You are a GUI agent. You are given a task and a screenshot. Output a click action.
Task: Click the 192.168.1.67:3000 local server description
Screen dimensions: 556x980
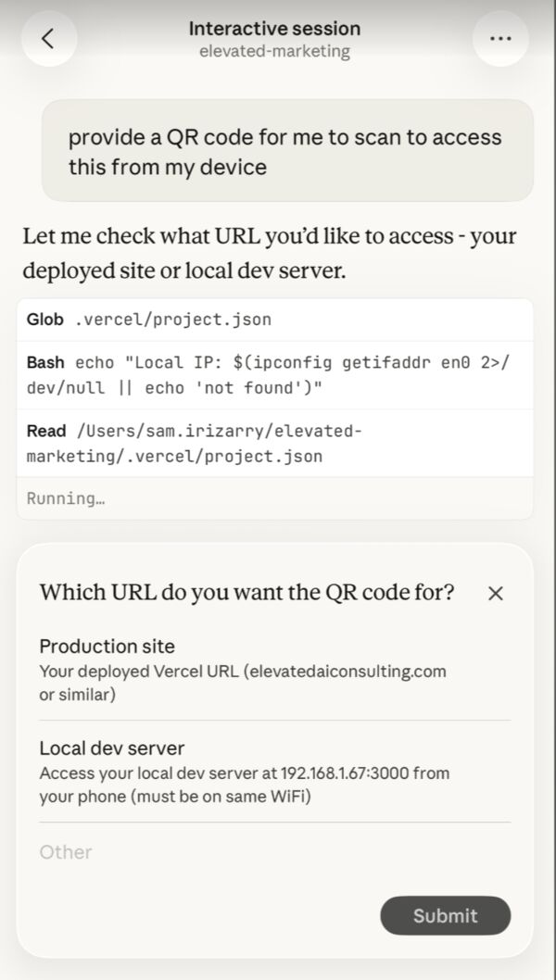coord(245,784)
